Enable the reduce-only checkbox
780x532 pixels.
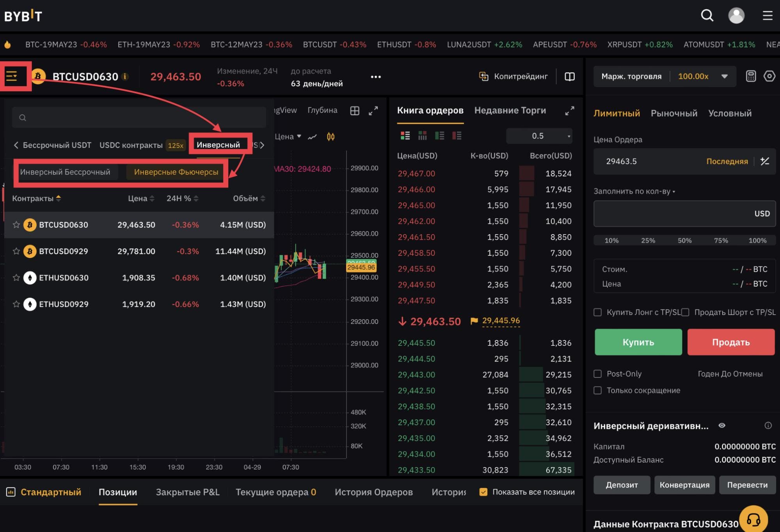click(597, 390)
